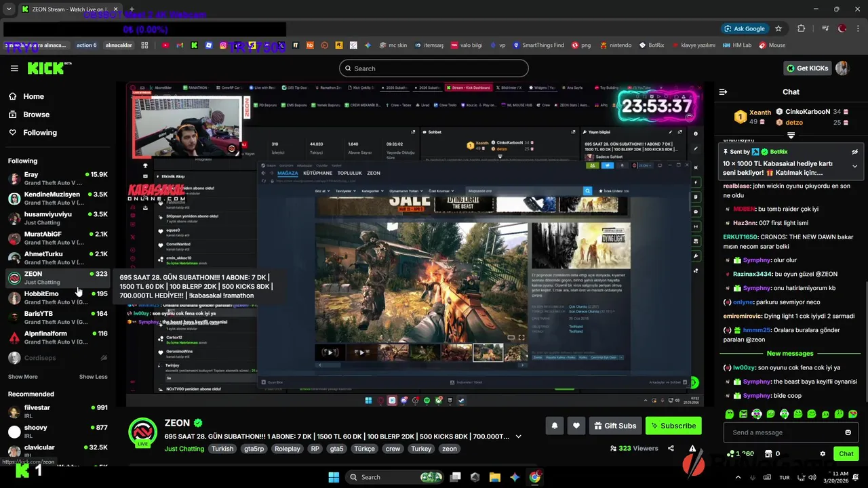Click Show More in Following list
The width and height of the screenshot is (868, 488).
(x=23, y=377)
